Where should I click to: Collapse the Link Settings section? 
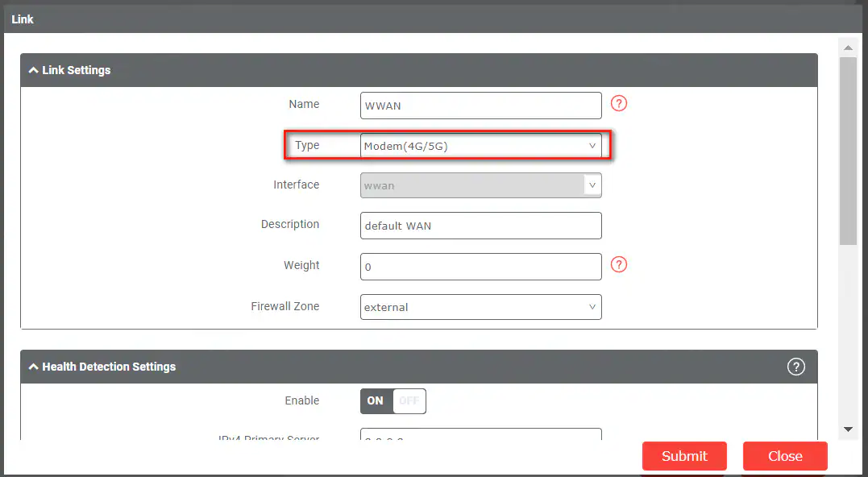[x=32, y=70]
